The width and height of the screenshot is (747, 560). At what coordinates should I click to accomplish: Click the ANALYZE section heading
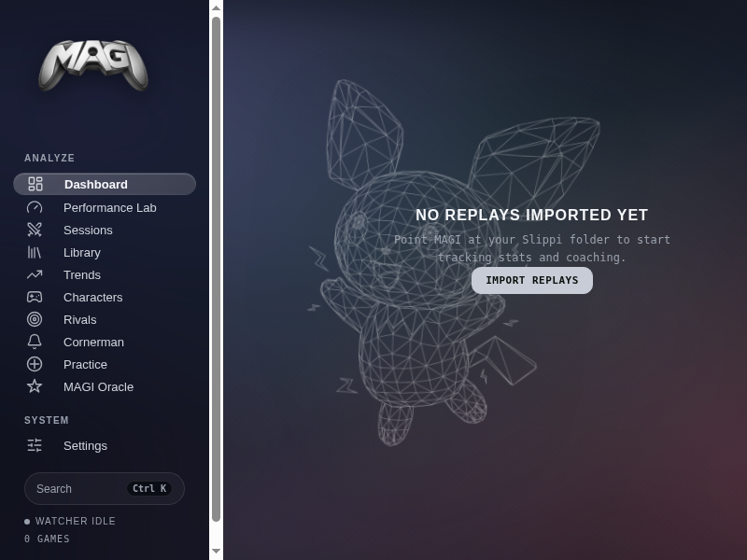tap(49, 158)
